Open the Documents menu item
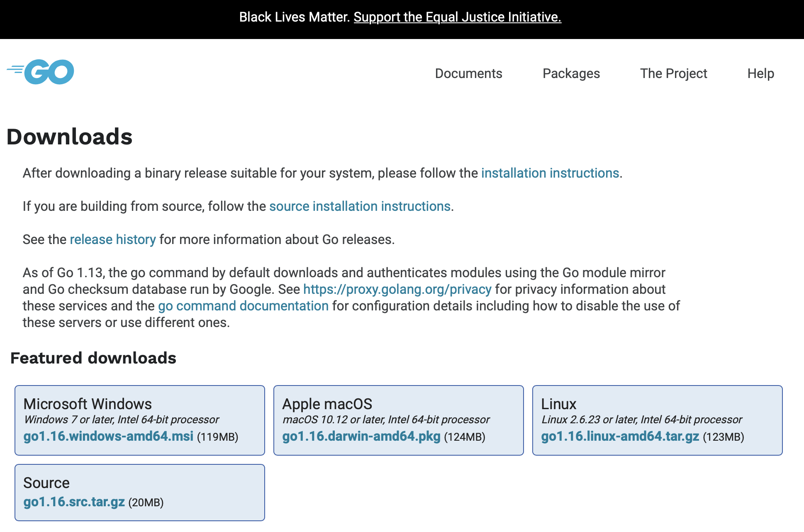The width and height of the screenshot is (804, 532). 468,73
